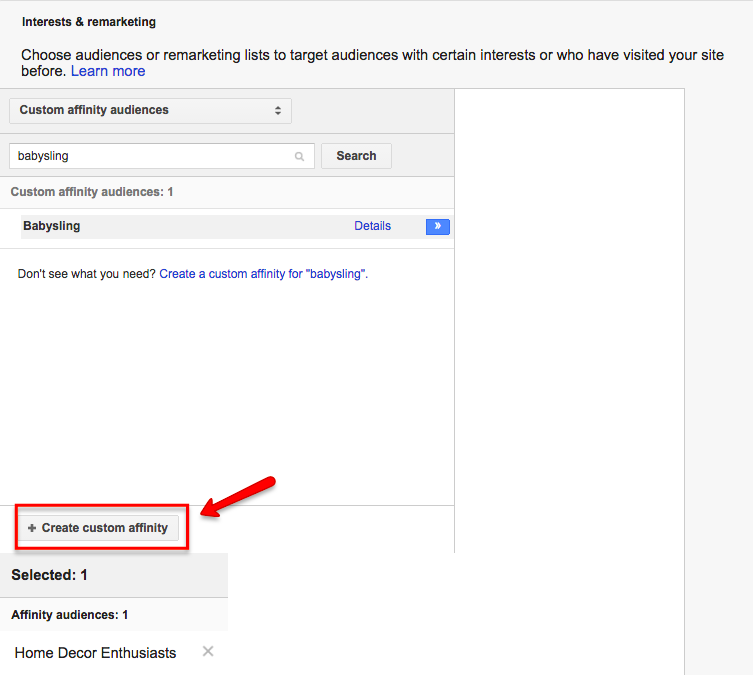
Task: Click the Create a custom affinity for "babysling" link
Action: [263, 274]
